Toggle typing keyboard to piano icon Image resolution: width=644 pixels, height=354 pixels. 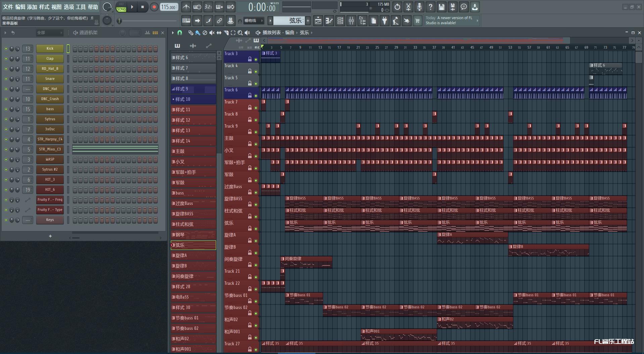[x=186, y=21]
